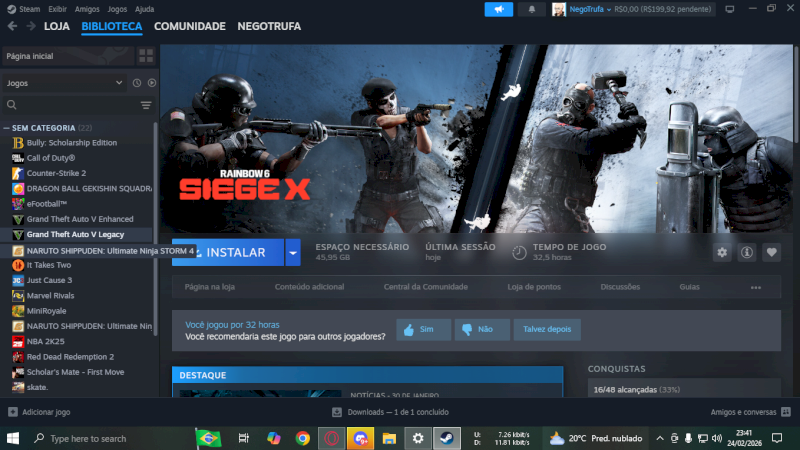Click the Windows Start button

[13, 438]
